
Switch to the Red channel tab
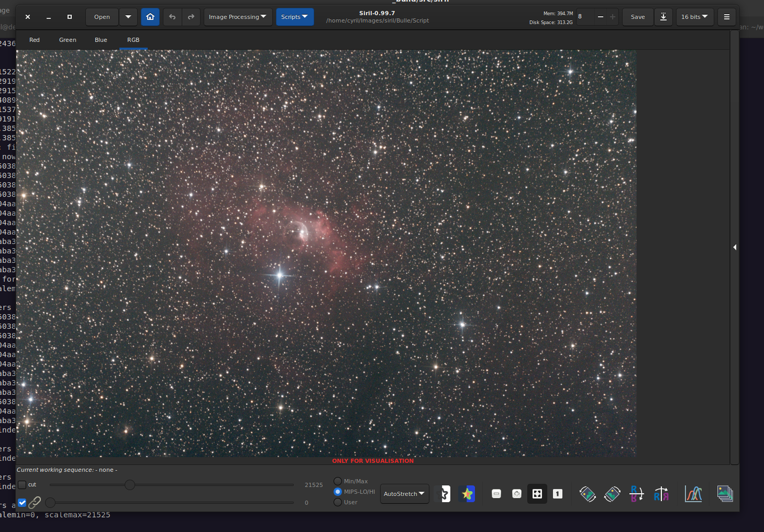(x=35, y=40)
